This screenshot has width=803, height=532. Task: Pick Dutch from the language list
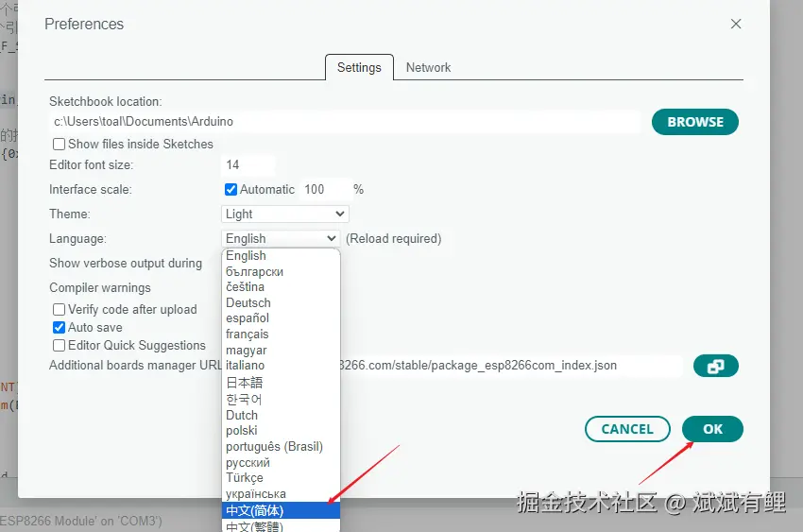click(282, 415)
